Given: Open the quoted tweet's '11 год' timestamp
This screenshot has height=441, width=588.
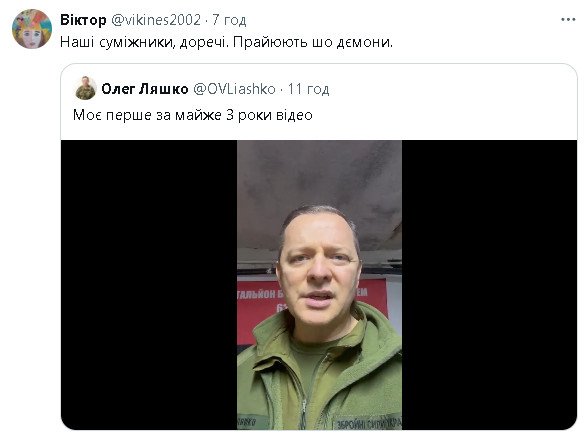Looking at the screenshot, I should click(309, 89).
